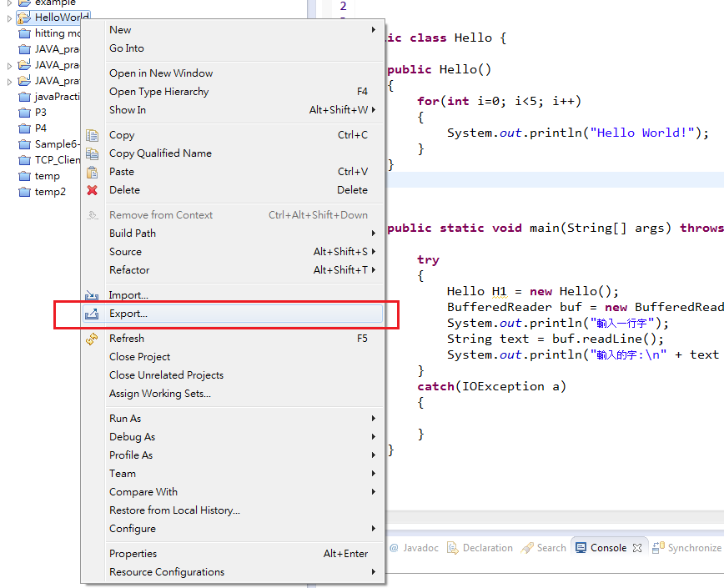This screenshot has width=724, height=588.
Task: Select Open Type Hierarchy
Action: pos(244,92)
